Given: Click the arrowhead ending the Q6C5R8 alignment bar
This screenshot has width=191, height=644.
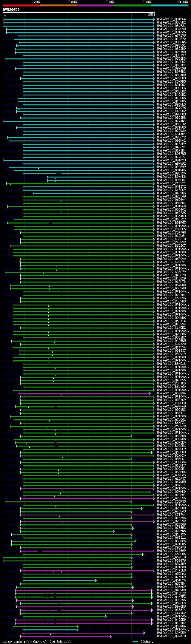Looking at the screenshot, I should pyautogui.click(x=131, y=436).
